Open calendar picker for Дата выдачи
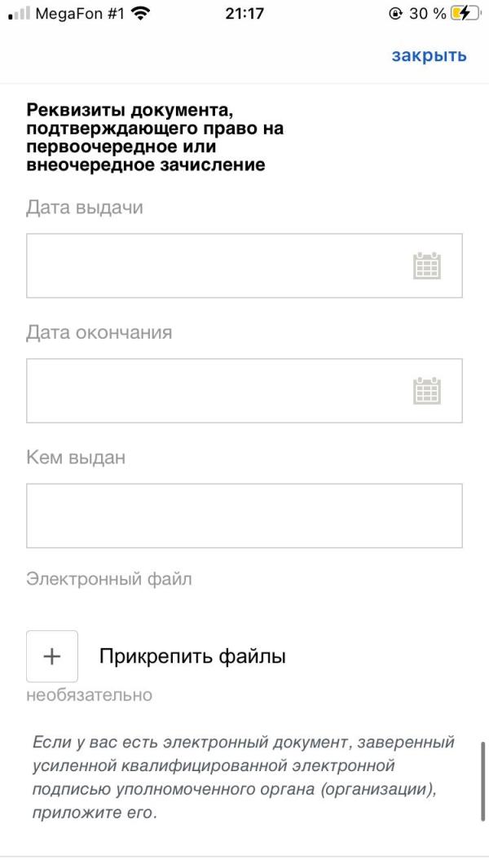Image resolution: width=489 pixels, height=868 pixels. 426,266
